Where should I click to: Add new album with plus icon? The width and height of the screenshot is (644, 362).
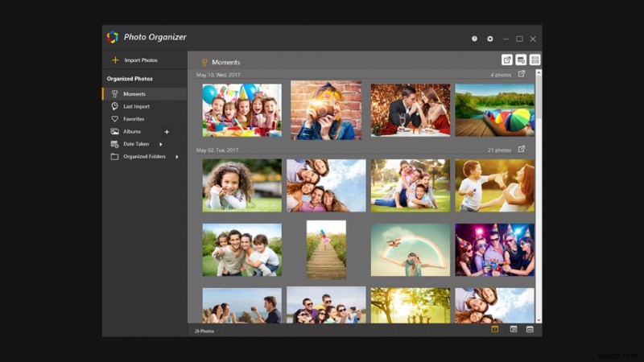click(x=167, y=132)
